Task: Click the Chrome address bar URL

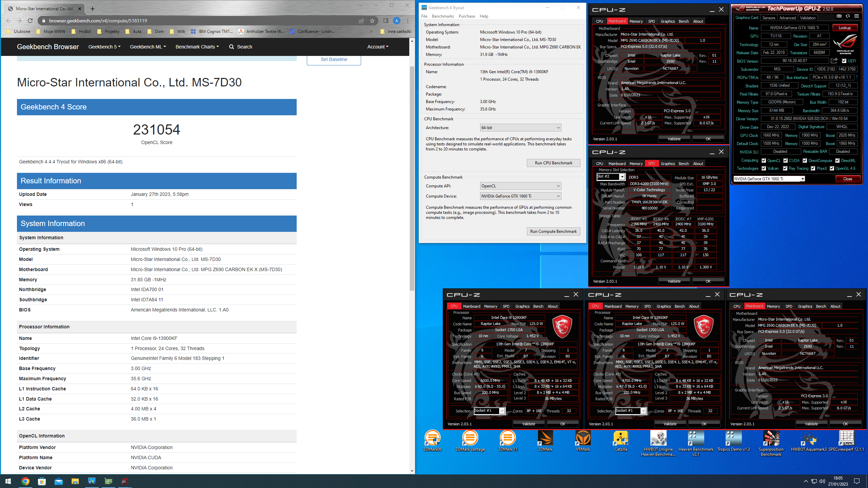Action: pos(98,21)
